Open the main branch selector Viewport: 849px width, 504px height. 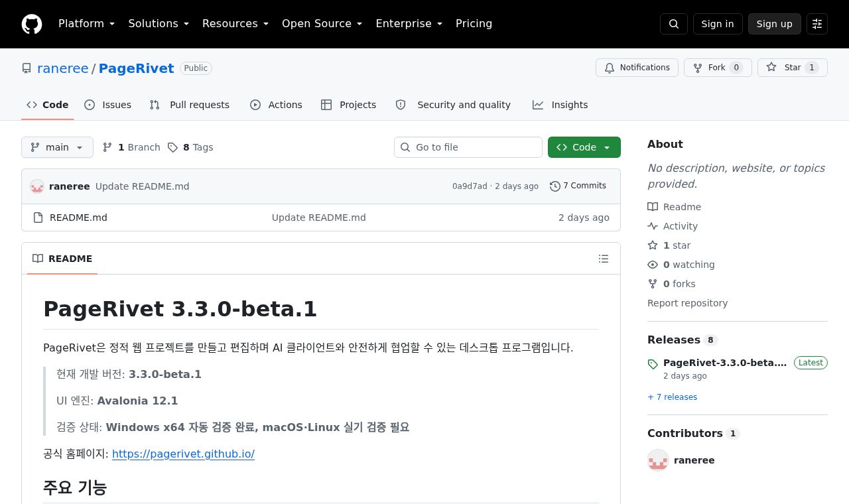(57, 147)
